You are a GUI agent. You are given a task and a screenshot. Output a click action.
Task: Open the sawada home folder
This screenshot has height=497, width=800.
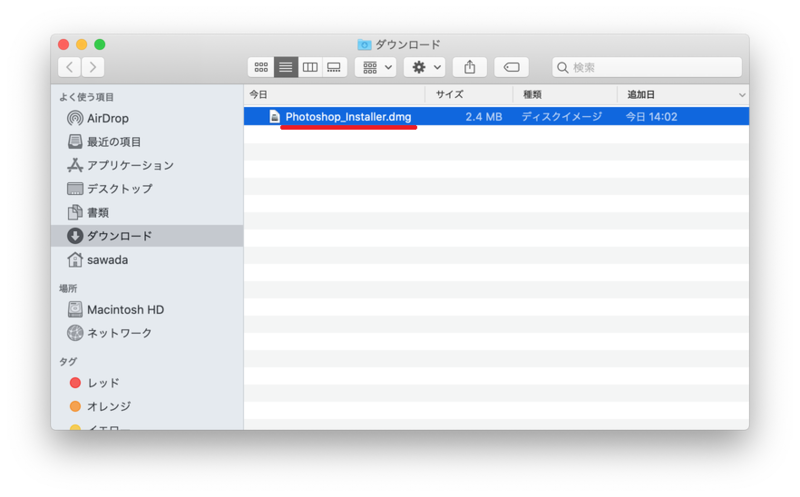pos(147,260)
